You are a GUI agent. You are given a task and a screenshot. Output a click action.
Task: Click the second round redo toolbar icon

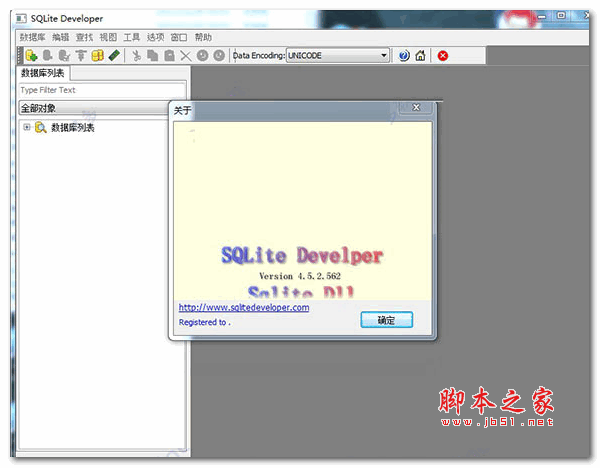[219, 56]
